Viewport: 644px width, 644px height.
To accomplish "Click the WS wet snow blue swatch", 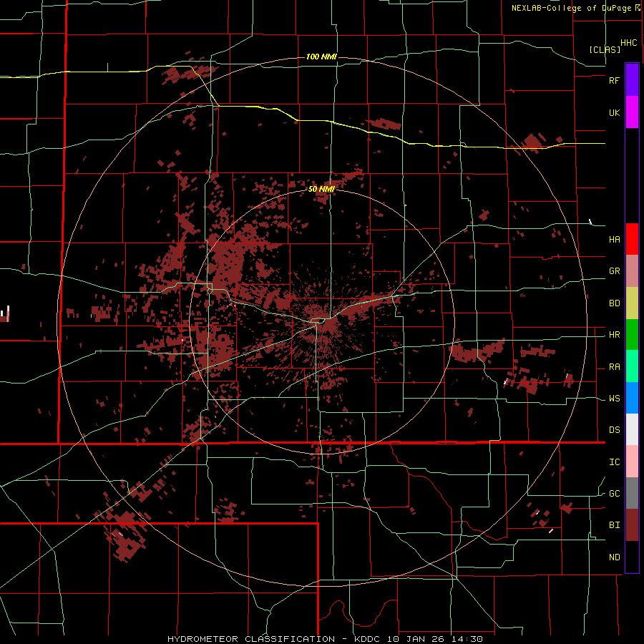I will [x=632, y=398].
